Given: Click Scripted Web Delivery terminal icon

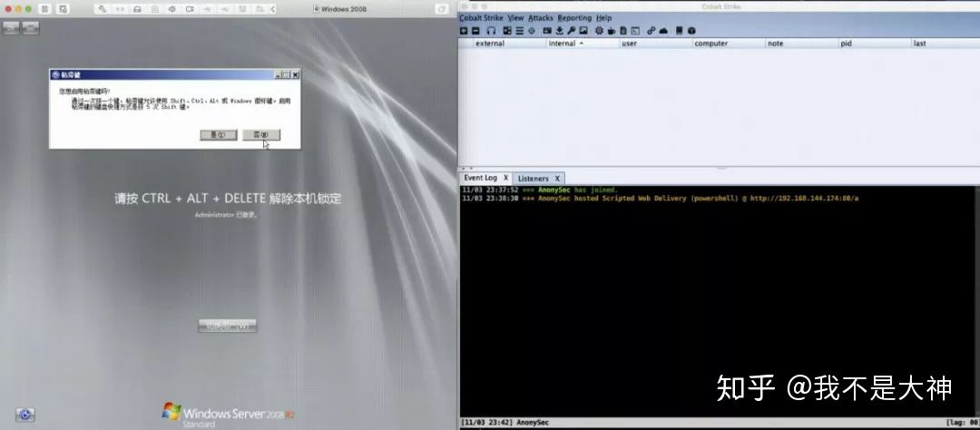Looking at the screenshot, I should tap(635, 31).
